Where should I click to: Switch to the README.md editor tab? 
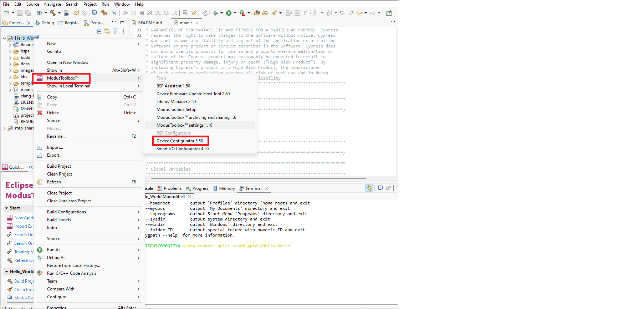(150, 23)
